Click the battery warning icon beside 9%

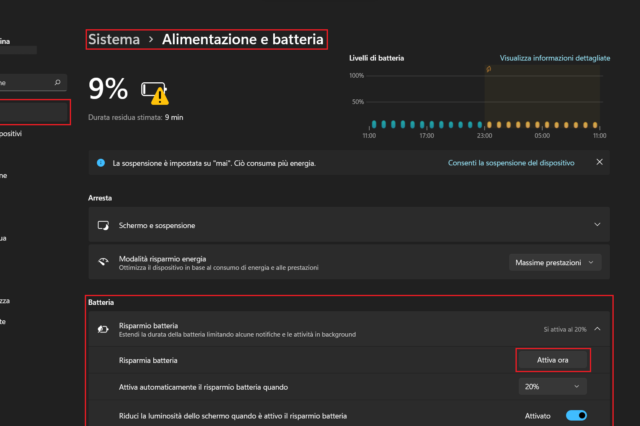tap(155, 92)
